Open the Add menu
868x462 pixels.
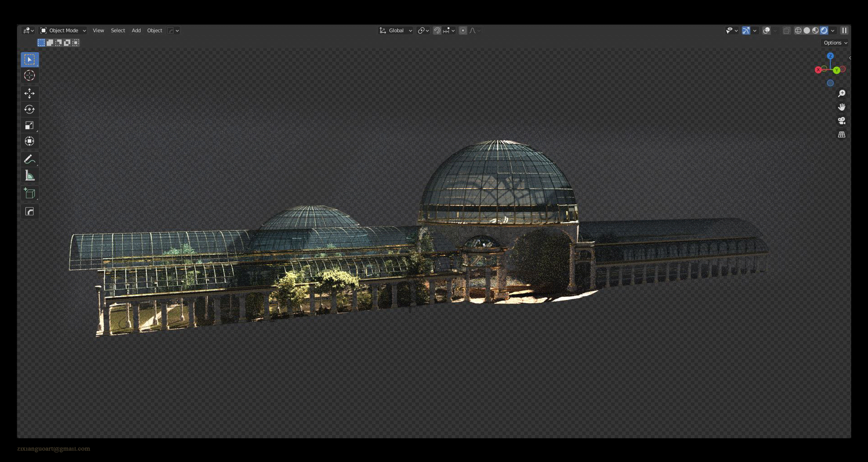coord(136,31)
